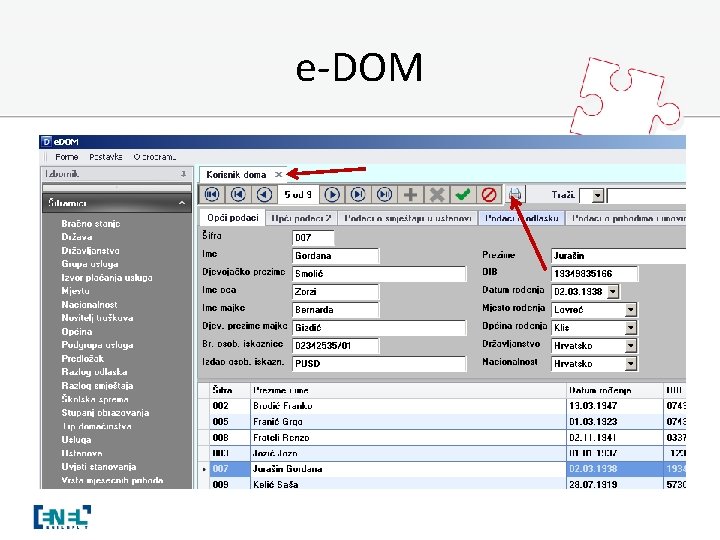Close the Korisnik doma tab
The height and width of the screenshot is (540, 720).
tap(278, 174)
